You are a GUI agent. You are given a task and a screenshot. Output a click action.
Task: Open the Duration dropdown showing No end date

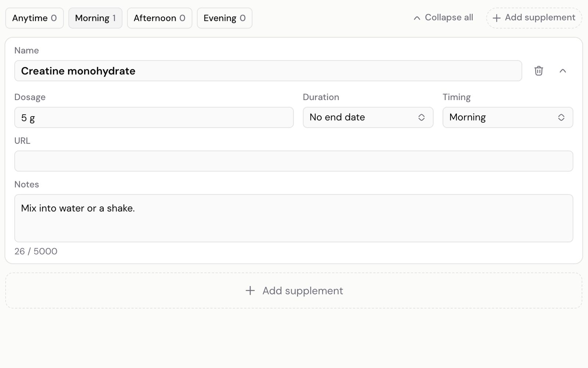[368, 117]
